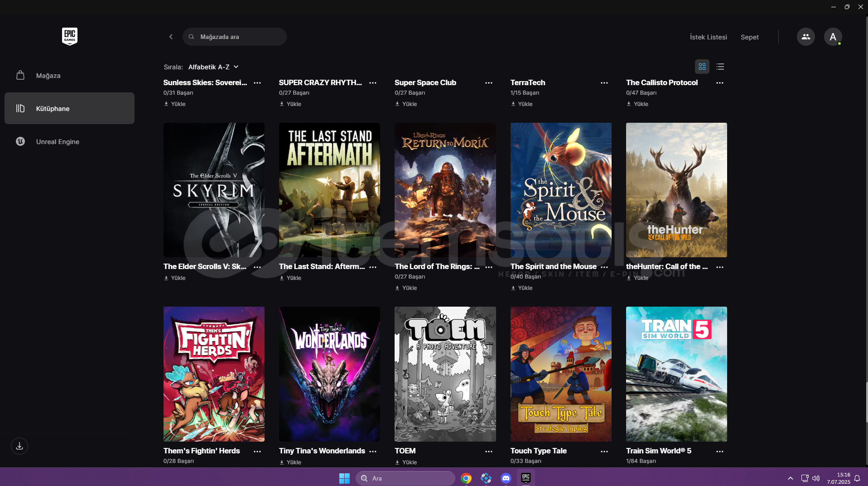This screenshot has height=486, width=868.
Task: Click Yükle under The Lord of The Rings
Action: coord(406,288)
